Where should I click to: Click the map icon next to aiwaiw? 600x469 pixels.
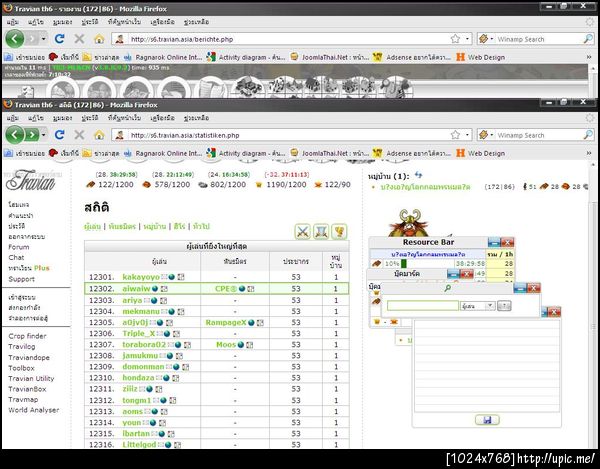click(164, 289)
